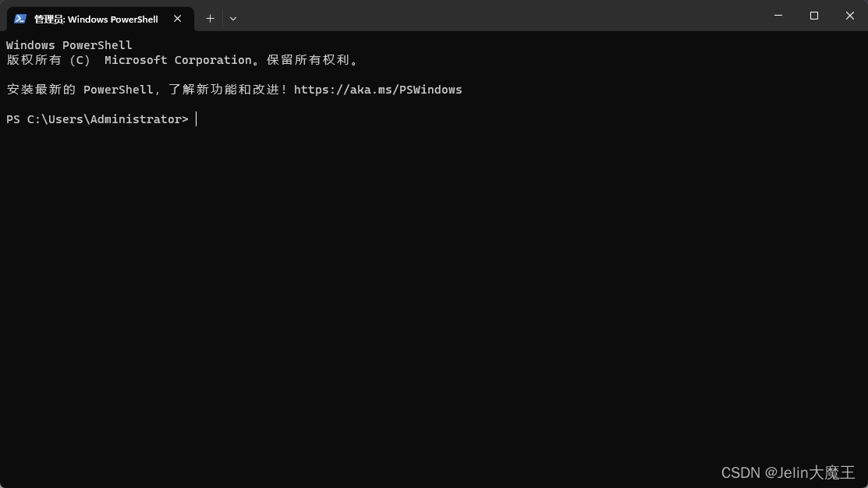Click the PS C:\Users\Administrator> prompt line

(97, 119)
